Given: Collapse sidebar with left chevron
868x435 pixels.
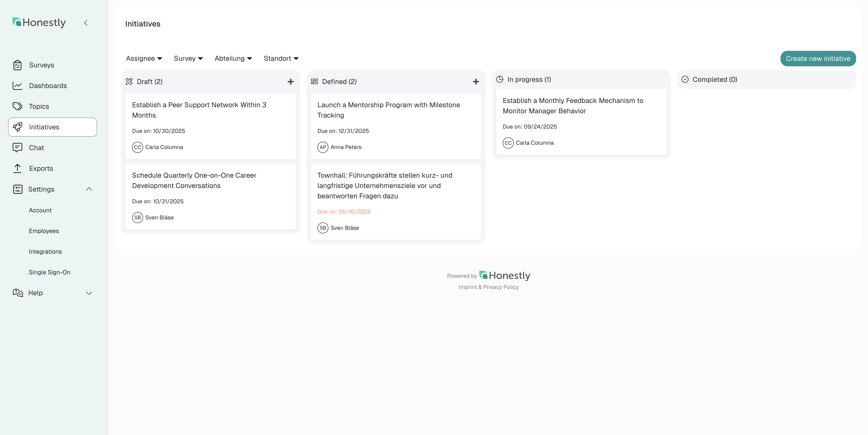Looking at the screenshot, I should tap(86, 23).
